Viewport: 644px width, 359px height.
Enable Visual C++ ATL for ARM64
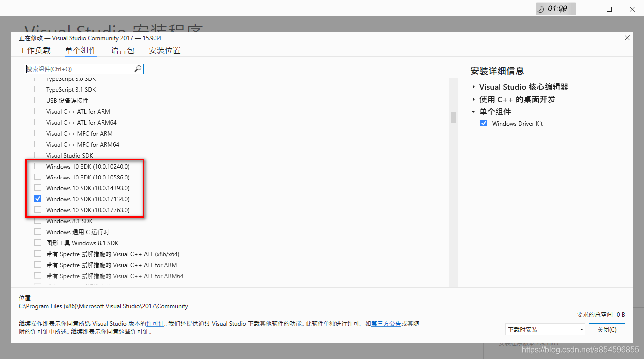[38, 122]
